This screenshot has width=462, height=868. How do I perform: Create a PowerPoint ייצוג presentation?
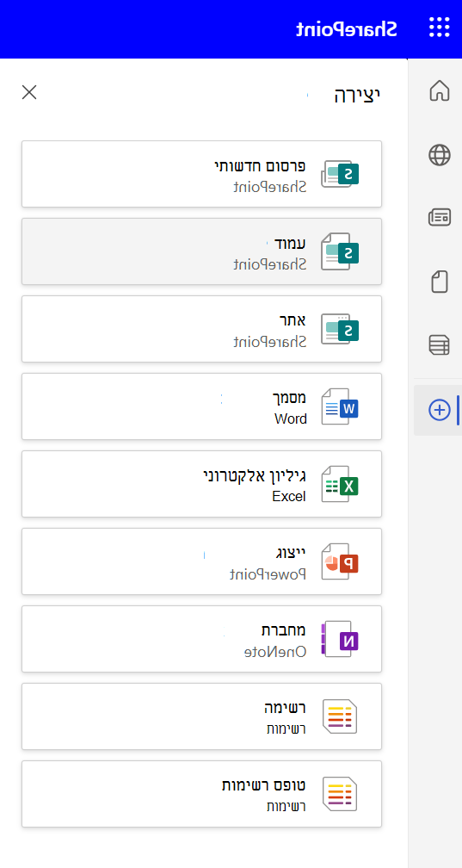(201, 561)
